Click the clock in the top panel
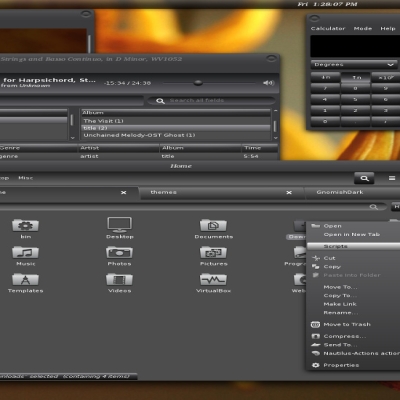This screenshot has height=400, width=400. click(x=327, y=4)
